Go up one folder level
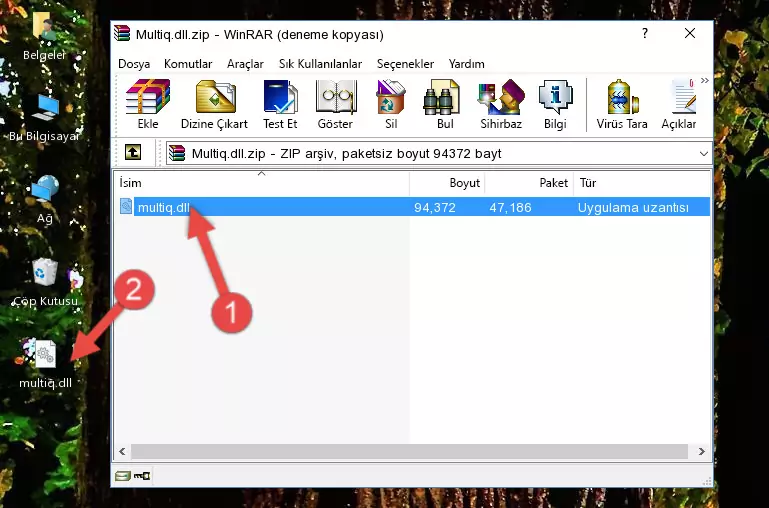 (133, 152)
